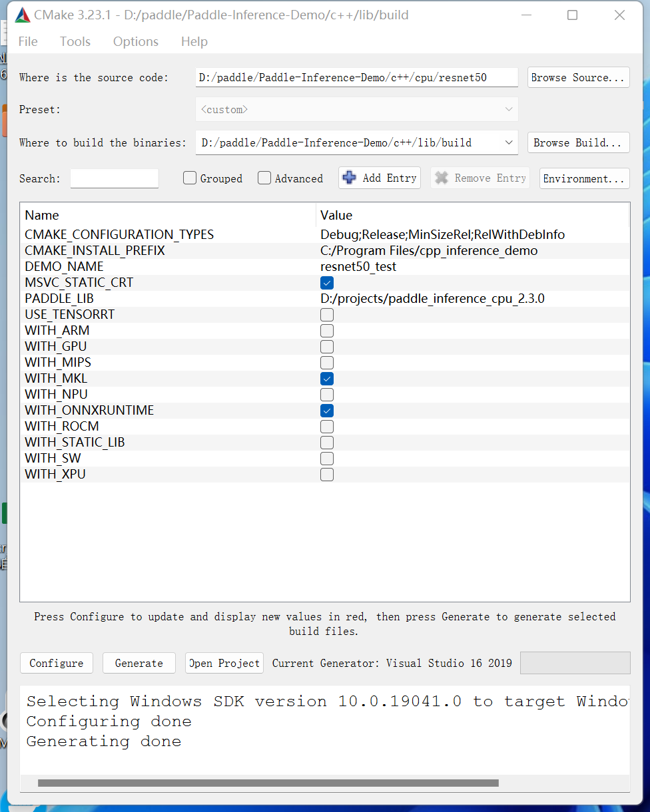Click inside the Search input field
Image resolution: width=650 pixels, height=812 pixels.
[114, 178]
